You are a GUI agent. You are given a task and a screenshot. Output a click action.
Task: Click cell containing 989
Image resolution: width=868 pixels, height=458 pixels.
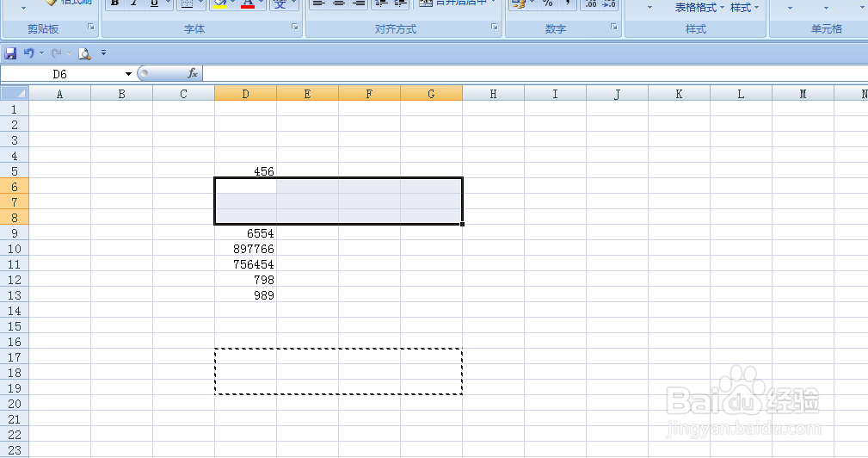click(246, 295)
